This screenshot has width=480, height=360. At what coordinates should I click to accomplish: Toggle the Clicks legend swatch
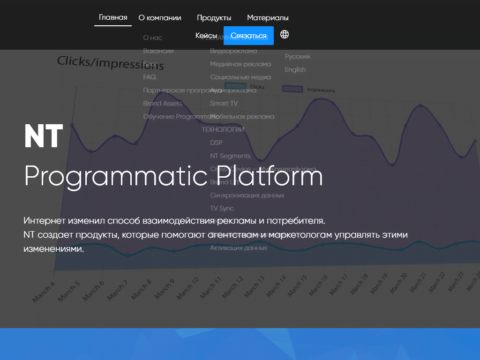pos(234,86)
